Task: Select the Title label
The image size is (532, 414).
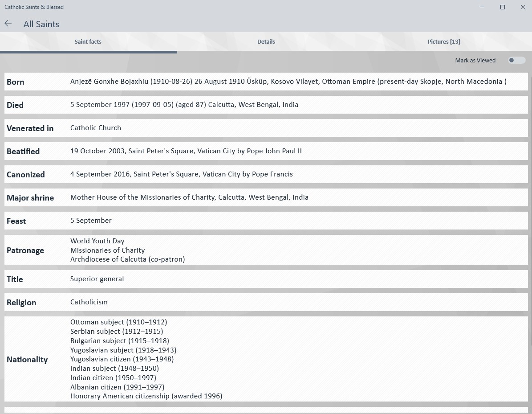Action: point(15,279)
